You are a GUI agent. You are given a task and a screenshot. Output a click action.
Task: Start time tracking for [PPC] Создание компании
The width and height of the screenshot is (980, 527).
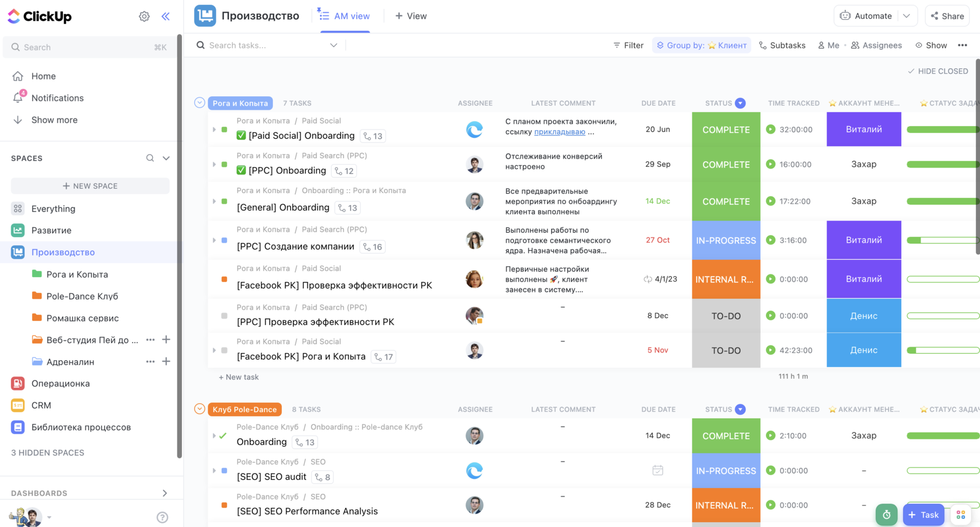(x=771, y=240)
